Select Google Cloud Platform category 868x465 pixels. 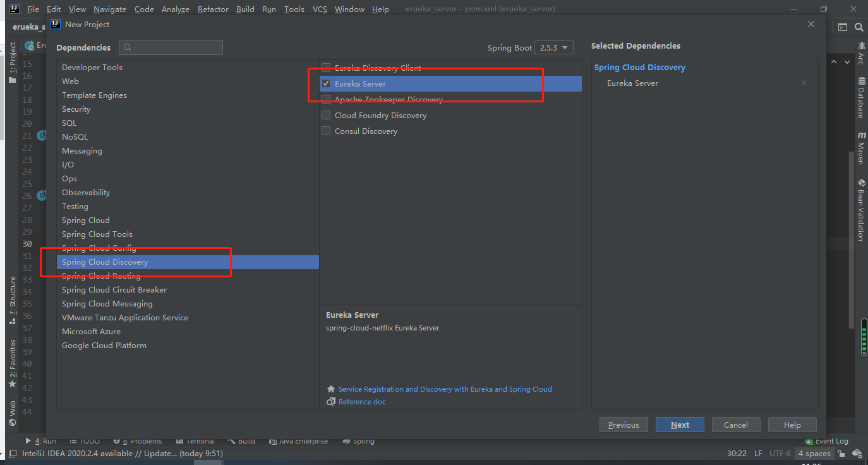(x=188, y=345)
